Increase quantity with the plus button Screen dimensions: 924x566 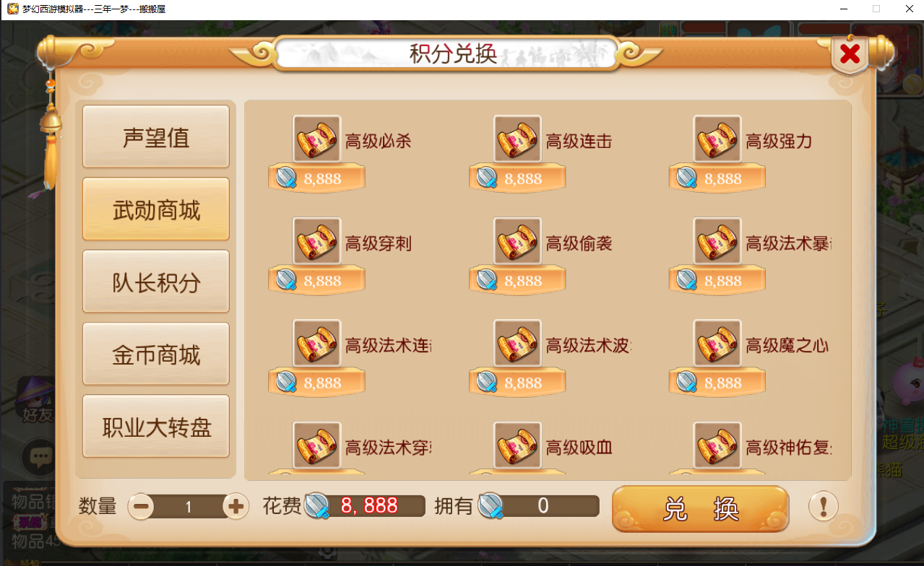tap(236, 506)
